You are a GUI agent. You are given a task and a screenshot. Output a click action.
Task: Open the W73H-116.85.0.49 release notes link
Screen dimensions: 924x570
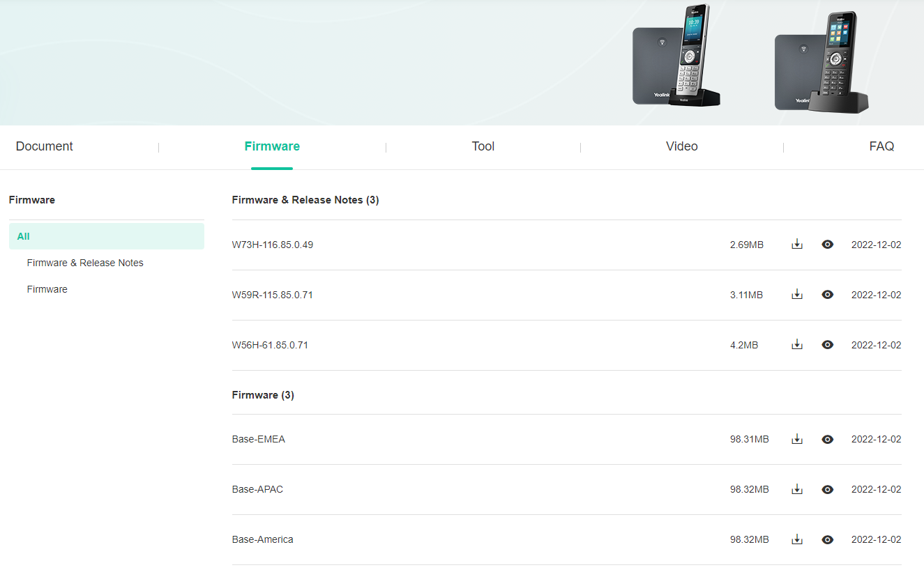[272, 245]
